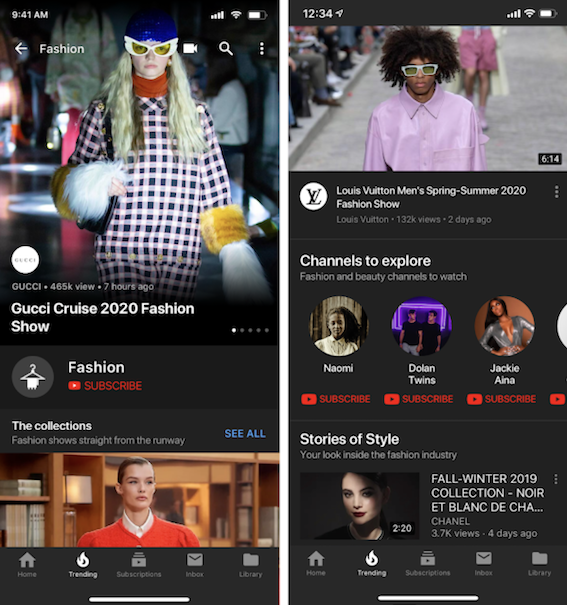Open options for the Louis Vuitton video
Viewport: 567px width, 605px height.
pyautogui.click(x=556, y=191)
